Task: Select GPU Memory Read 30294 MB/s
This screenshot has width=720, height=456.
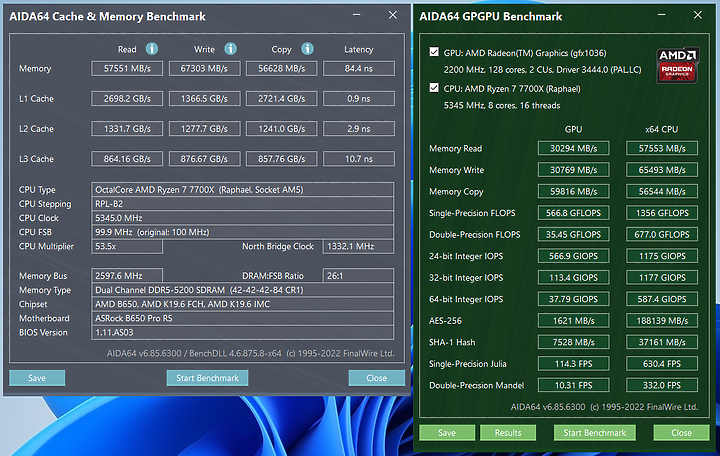Action: point(574,148)
